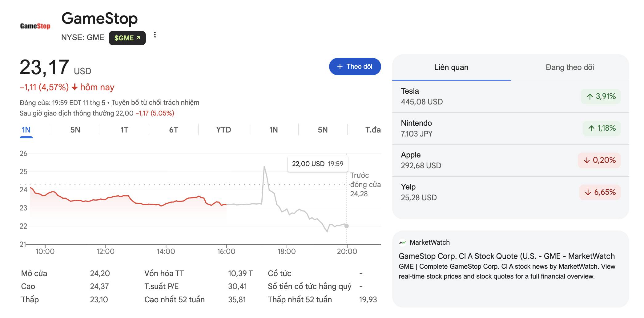Screen dimensions: 644x318
Task: Open Tuyên bố từ chối trách nhiệm link
Action: click(155, 102)
